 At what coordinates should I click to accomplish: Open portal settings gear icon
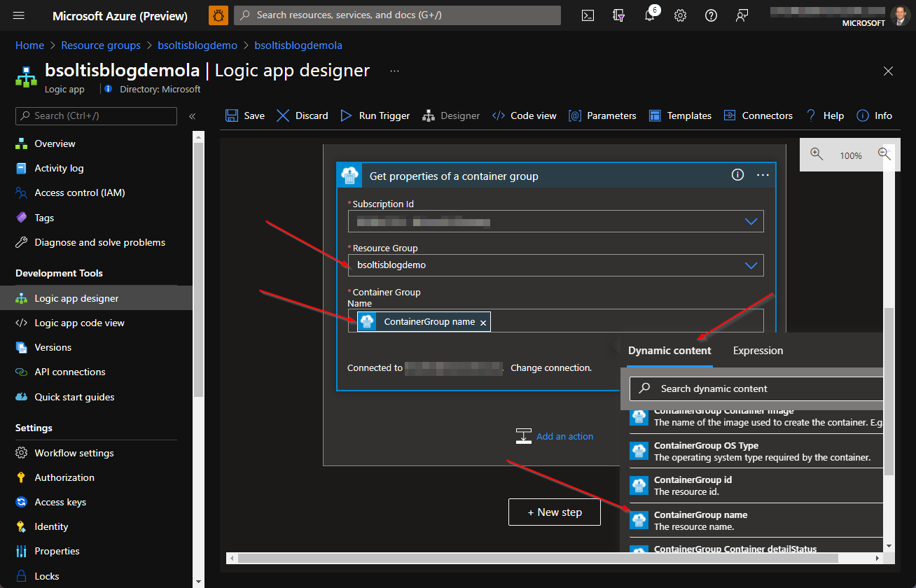point(680,15)
